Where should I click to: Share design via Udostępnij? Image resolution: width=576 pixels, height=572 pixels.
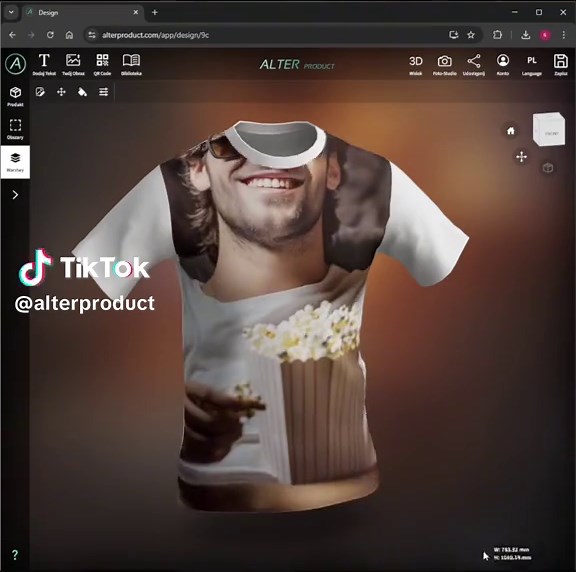474,65
